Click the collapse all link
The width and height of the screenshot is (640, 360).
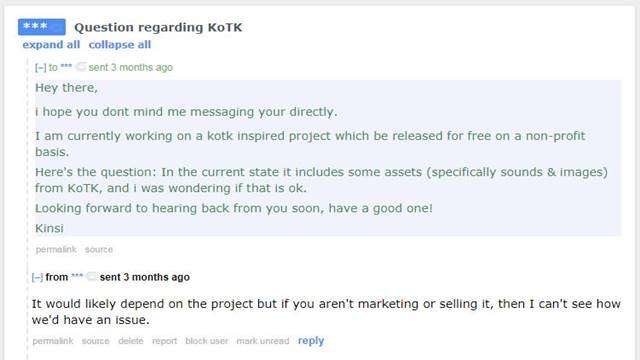click(x=120, y=44)
